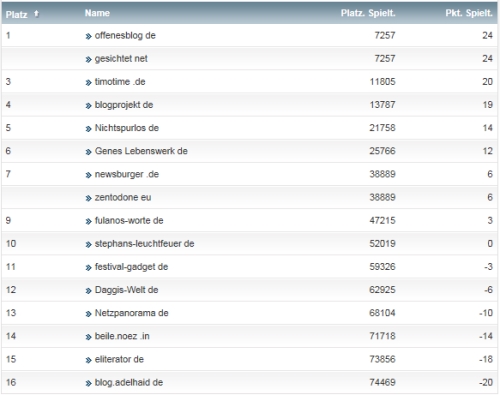This screenshot has height=395, width=500.
Task: Click the arrow icon before beile.noez .in
Action: pos(88,337)
